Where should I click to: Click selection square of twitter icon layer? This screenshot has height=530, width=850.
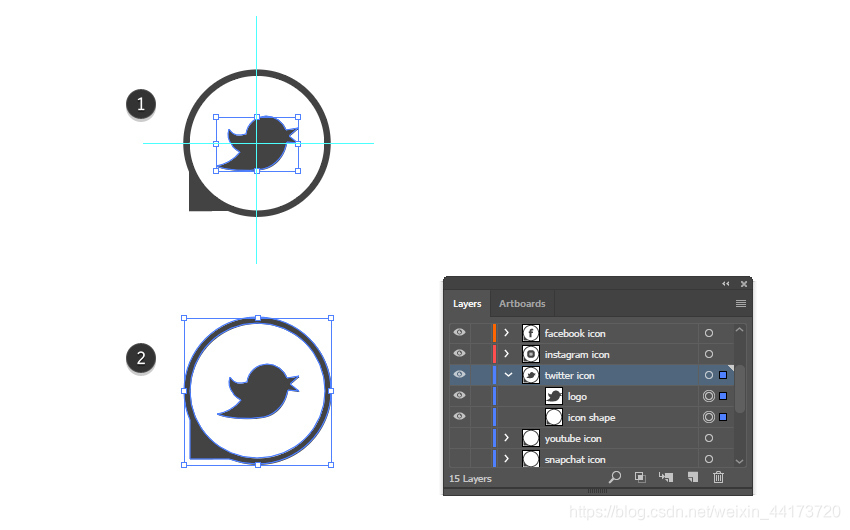(x=723, y=375)
